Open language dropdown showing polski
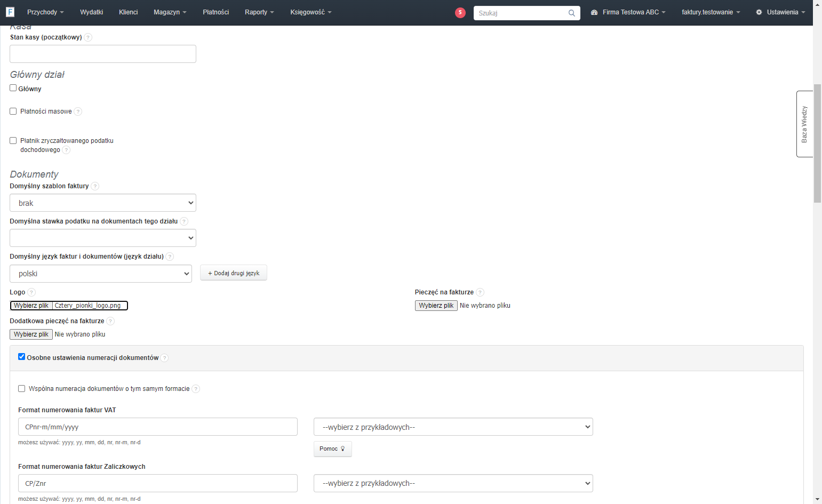The height and width of the screenshot is (504, 822). (101, 274)
